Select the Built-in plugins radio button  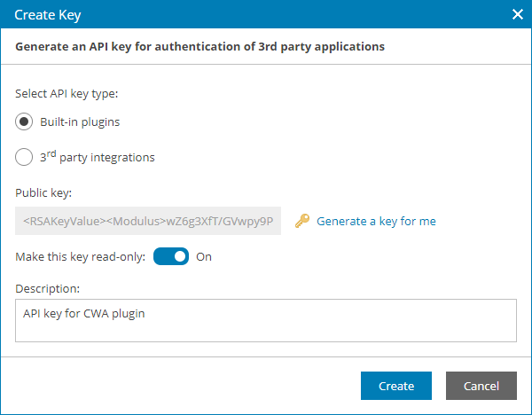click(26, 121)
